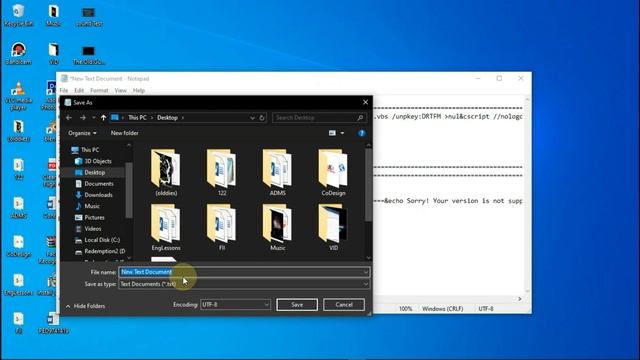Select Recycle Bin desktop icon

18,16
